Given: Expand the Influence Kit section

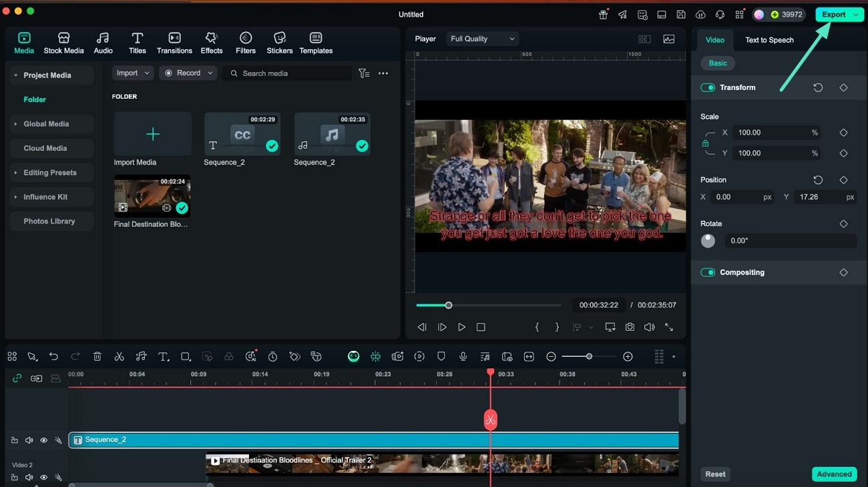Looking at the screenshot, I should [x=15, y=197].
